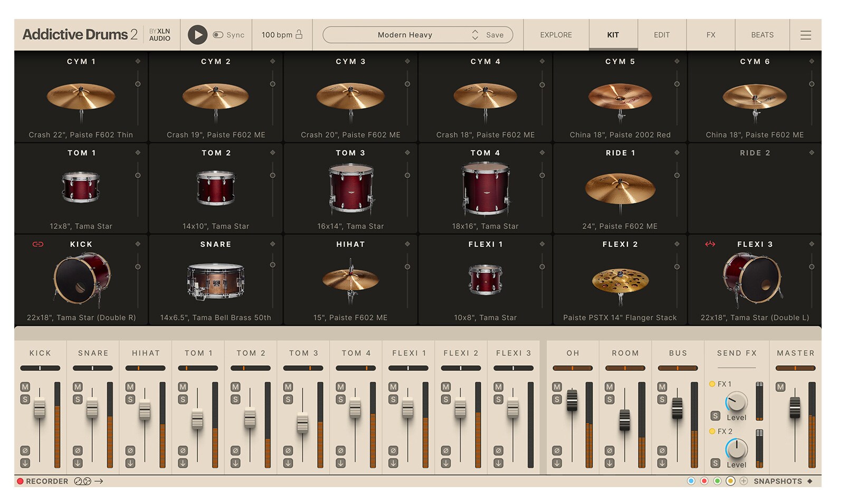Open the CYM 6 slot menu diamond
Image resolution: width=847 pixels, height=504 pixels.
812,61
